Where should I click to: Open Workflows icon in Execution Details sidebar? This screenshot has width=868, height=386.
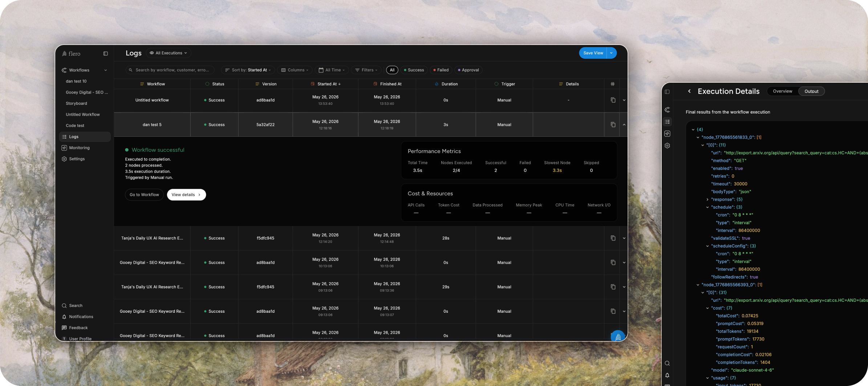click(x=667, y=110)
